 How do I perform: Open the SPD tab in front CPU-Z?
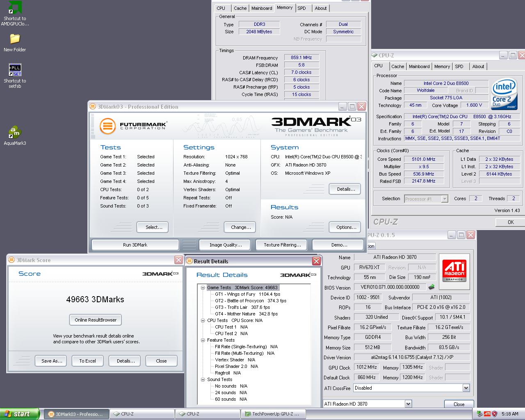pyautogui.click(x=459, y=66)
